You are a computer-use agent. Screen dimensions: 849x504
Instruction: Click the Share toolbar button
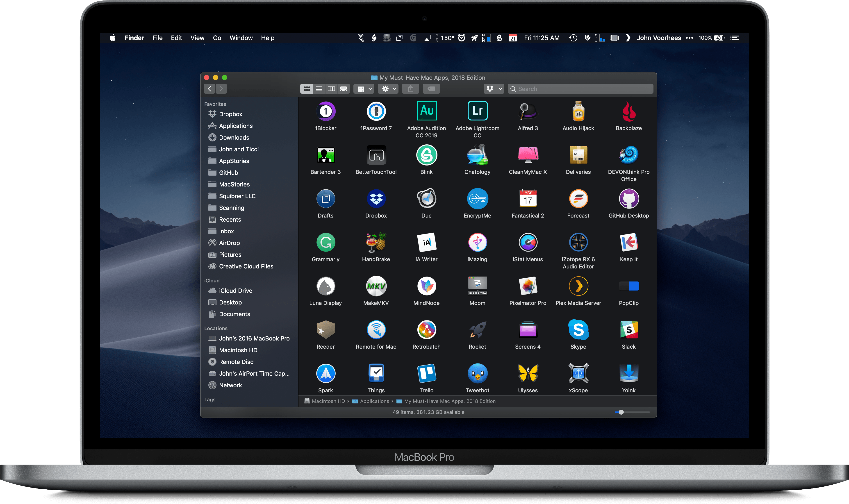coord(411,89)
